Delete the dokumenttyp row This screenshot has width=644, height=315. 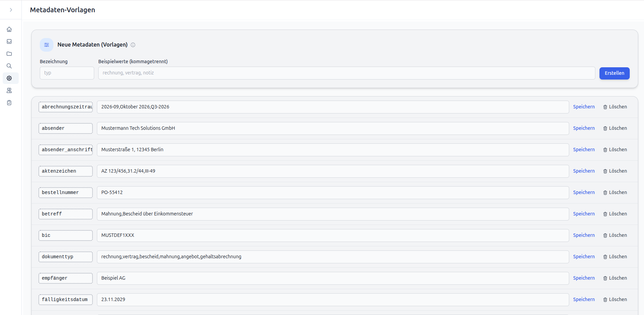615,257
